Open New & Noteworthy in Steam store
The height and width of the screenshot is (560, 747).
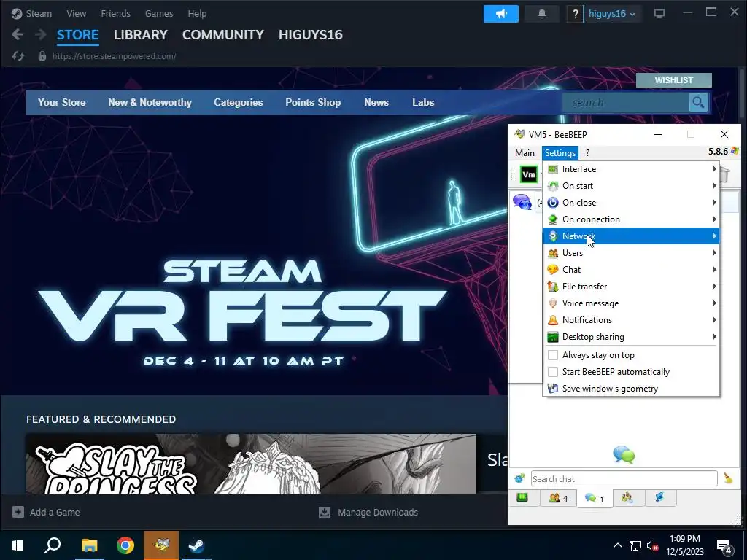tap(150, 102)
